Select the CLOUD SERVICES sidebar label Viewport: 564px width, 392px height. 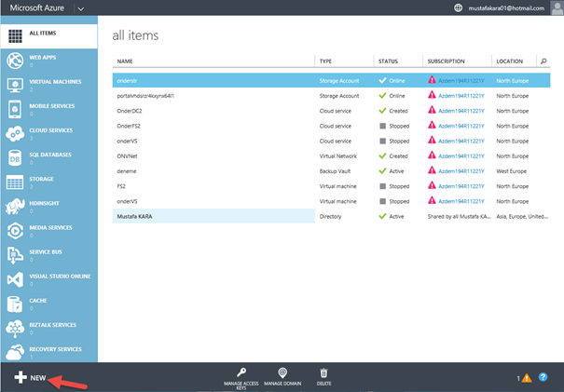[x=51, y=130]
